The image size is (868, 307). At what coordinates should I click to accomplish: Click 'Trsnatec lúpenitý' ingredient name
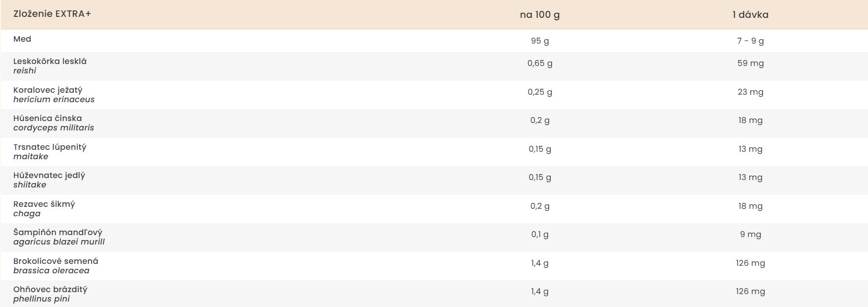50,147
